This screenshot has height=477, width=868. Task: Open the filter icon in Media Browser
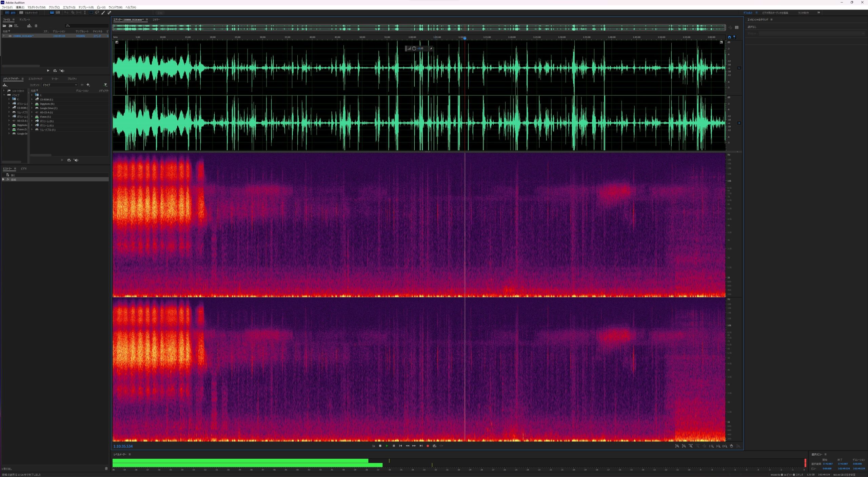(x=105, y=85)
